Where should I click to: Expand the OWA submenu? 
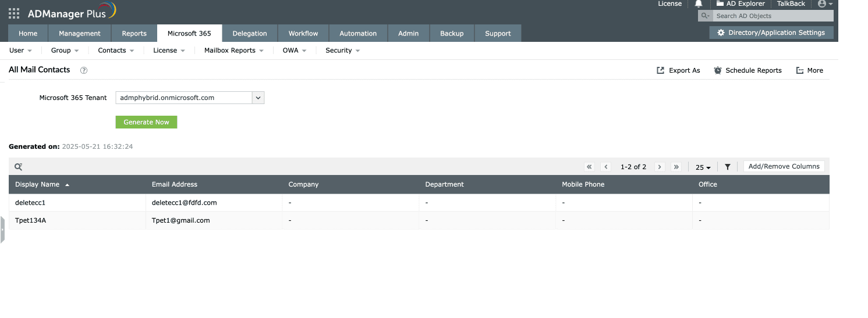coord(295,51)
